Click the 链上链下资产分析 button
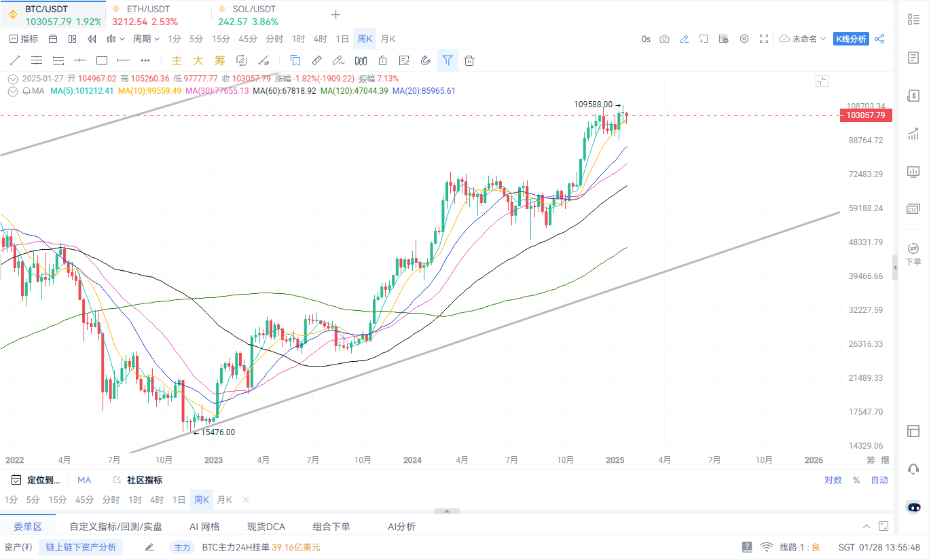The height and width of the screenshot is (560, 929). click(81, 547)
